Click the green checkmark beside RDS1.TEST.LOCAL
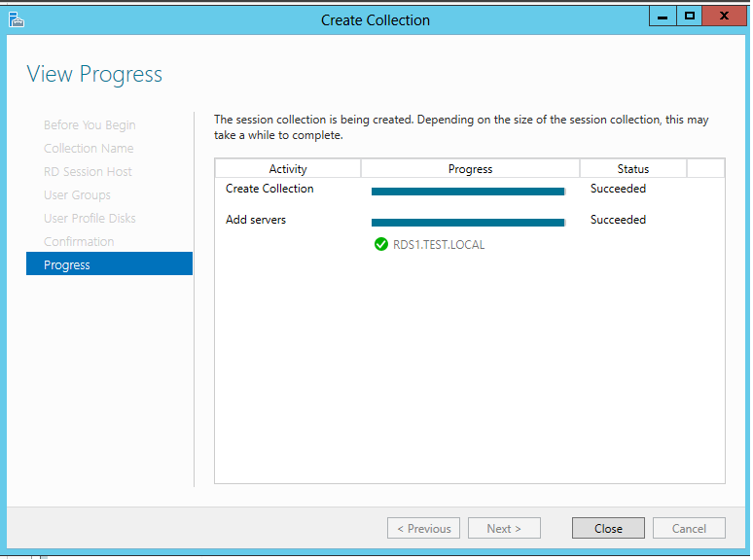 pos(380,245)
